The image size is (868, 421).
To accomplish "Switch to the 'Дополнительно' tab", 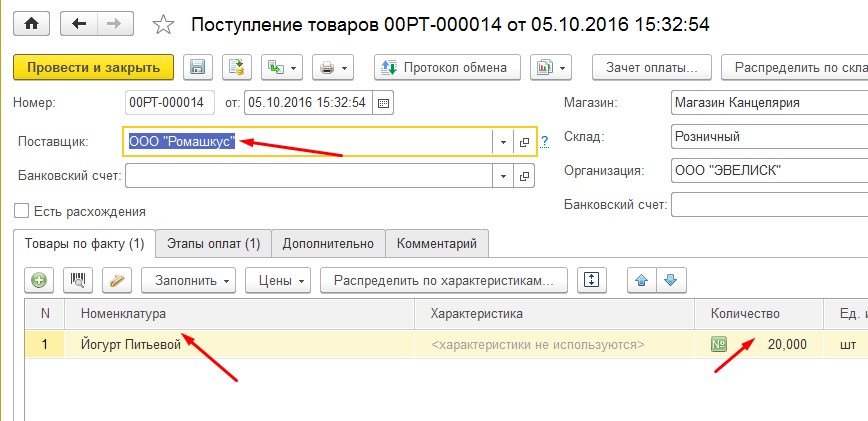I will click(x=328, y=244).
